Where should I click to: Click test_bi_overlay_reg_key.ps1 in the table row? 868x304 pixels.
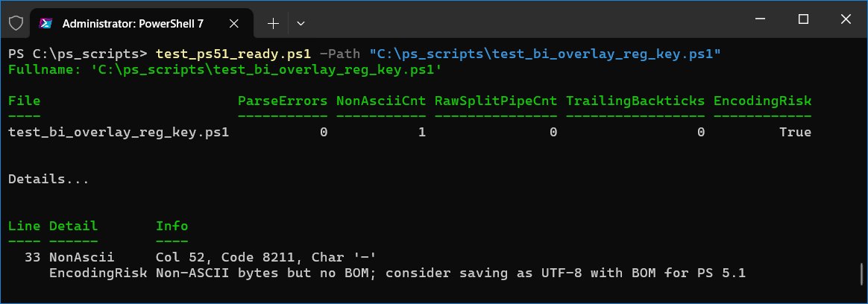[x=118, y=132]
